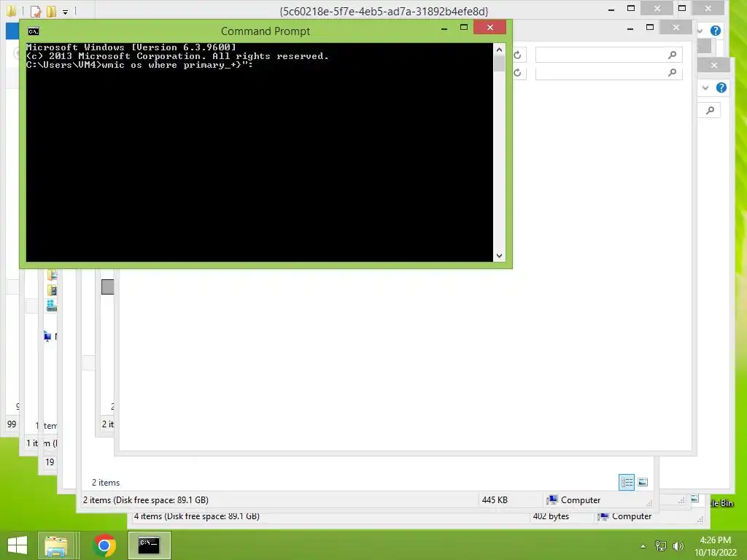The image size is (747, 560).
Task: Click the lower refresh button in Explorer
Action: point(518,73)
